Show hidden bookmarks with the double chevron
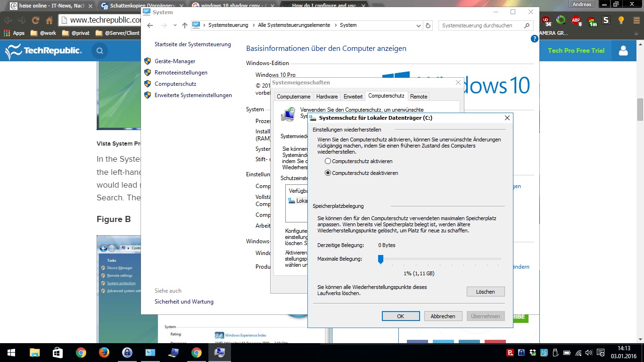This screenshot has height=362, width=644. pos(637,33)
